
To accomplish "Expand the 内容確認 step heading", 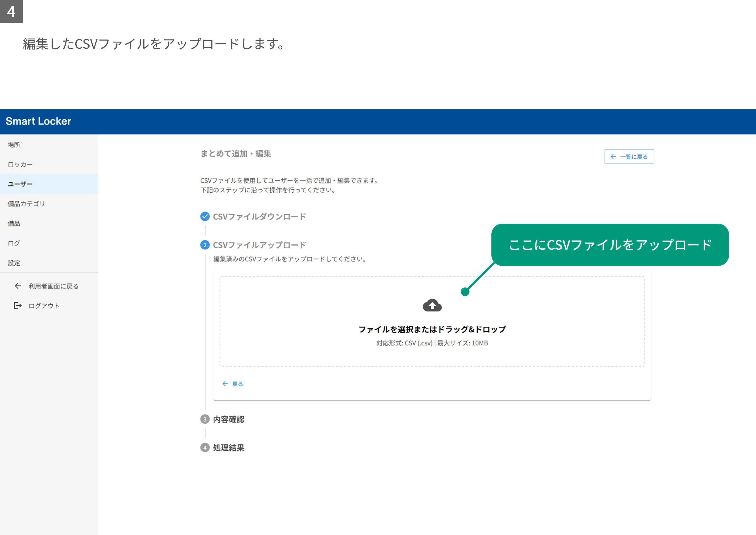I will 228,419.
